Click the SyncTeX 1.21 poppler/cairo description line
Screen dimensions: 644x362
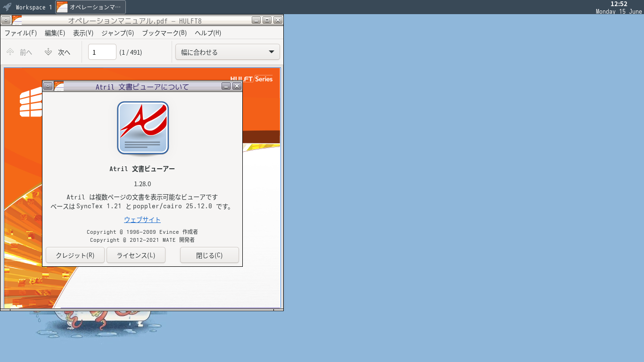point(142,206)
